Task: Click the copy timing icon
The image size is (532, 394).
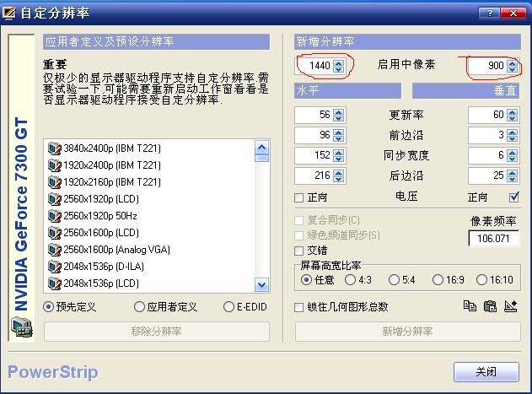Action: [x=470, y=306]
